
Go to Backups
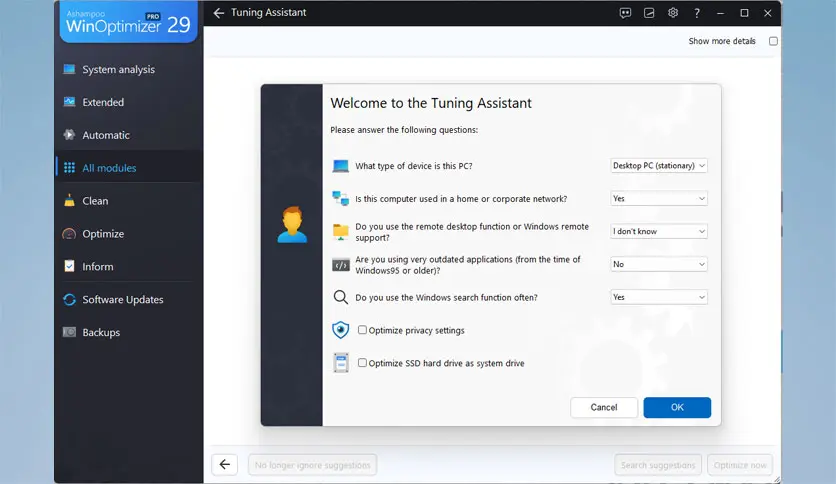pyautogui.click(x=129, y=332)
